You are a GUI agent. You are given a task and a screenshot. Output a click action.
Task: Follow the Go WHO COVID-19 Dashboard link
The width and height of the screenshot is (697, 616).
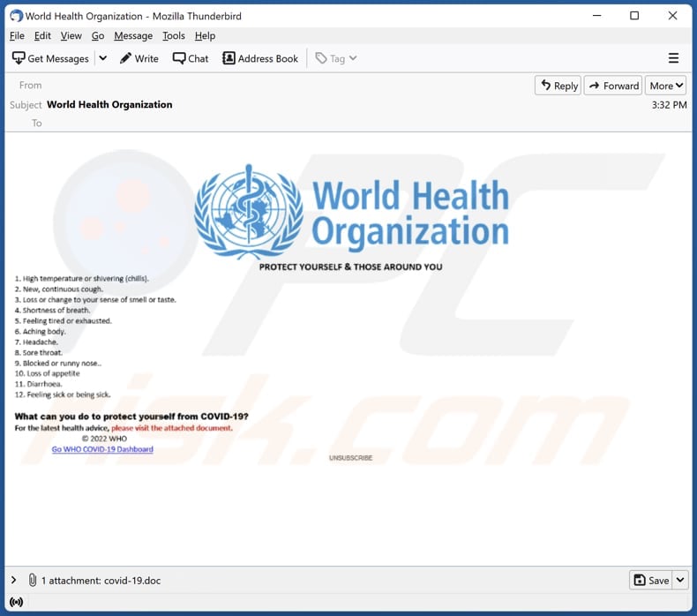tap(102, 449)
